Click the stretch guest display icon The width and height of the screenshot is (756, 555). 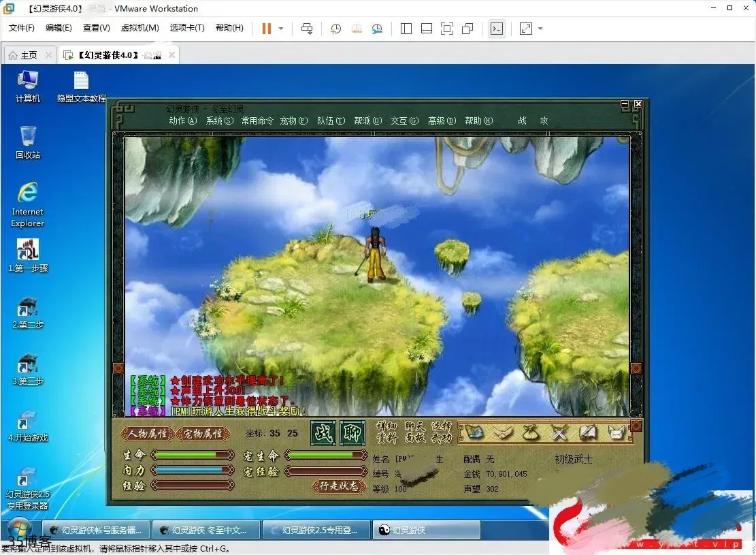pos(525,29)
